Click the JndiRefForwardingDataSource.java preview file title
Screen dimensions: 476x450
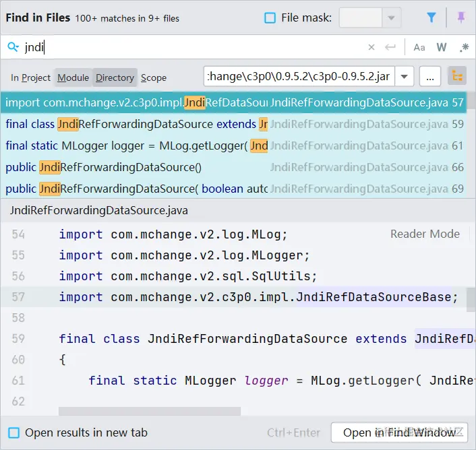tap(98, 210)
